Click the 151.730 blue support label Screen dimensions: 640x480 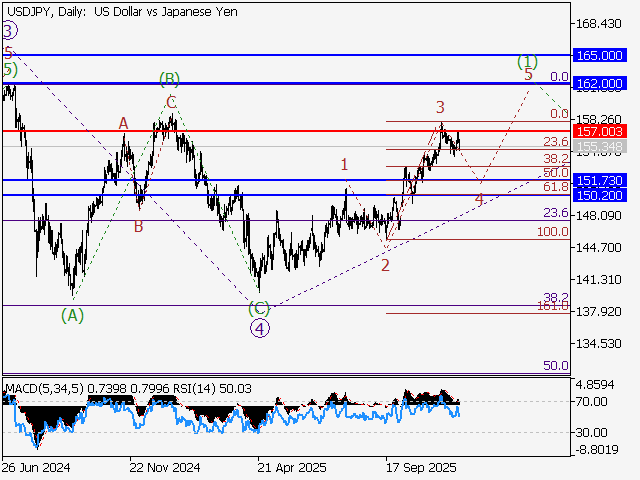[606, 180]
